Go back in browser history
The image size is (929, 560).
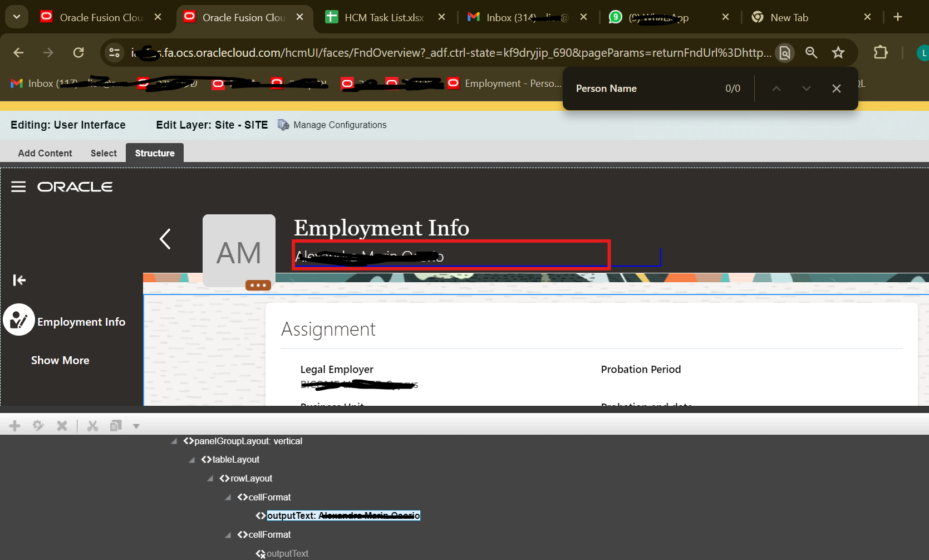(18, 52)
